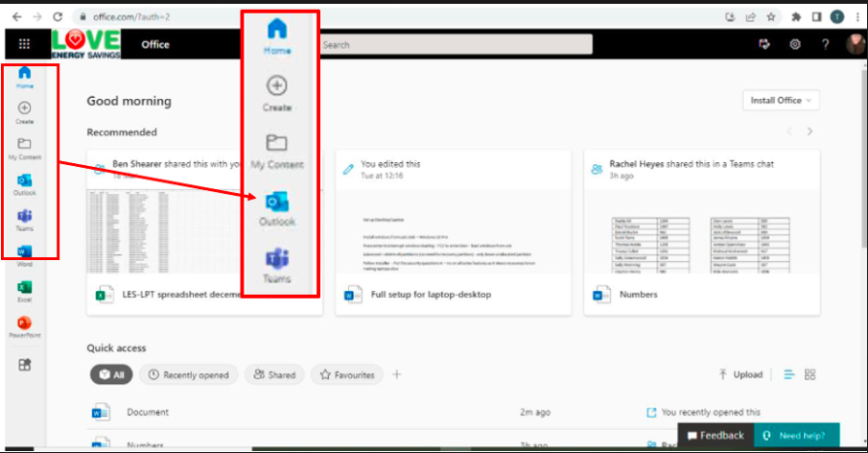Reload the page with the refresh icon
The height and width of the screenshot is (453, 868).
pyautogui.click(x=58, y=17)
